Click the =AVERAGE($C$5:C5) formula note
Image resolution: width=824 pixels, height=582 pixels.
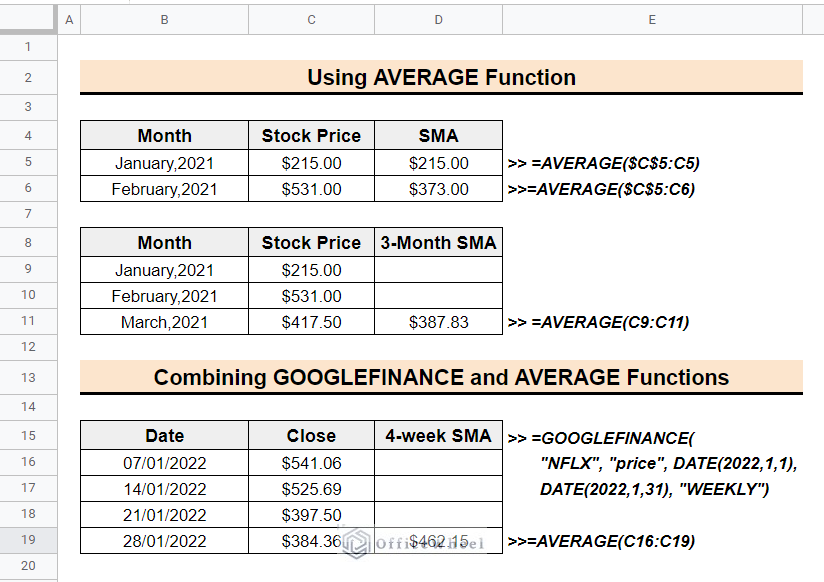click(x=603, y=163)
